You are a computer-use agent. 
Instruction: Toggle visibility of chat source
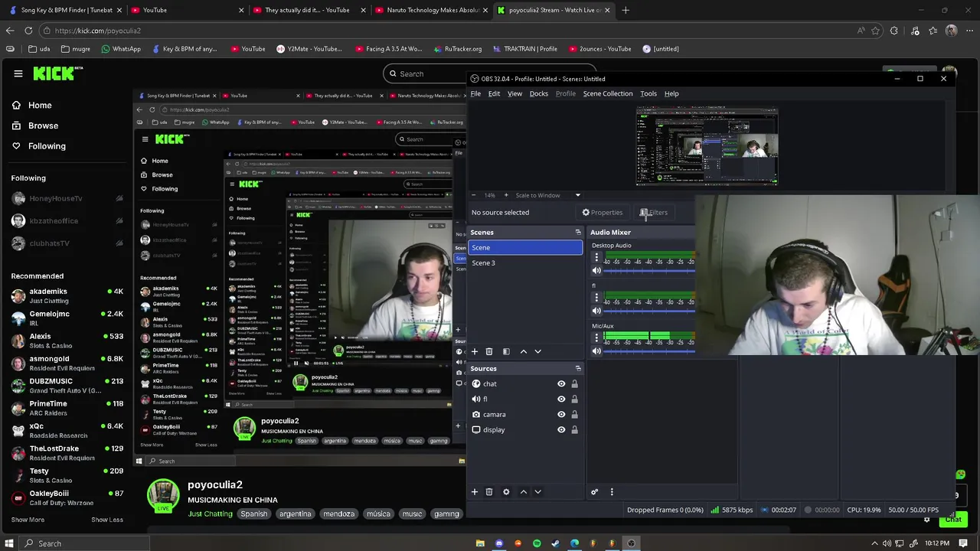[561, 384]
